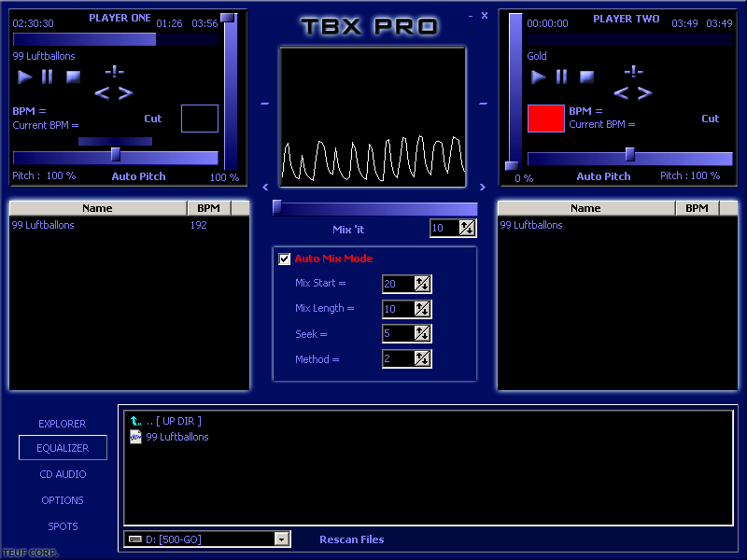Open the SPOTS panel
Image resolution: width=747 pixels, height=560 pixels.
[x=63, y=526]
